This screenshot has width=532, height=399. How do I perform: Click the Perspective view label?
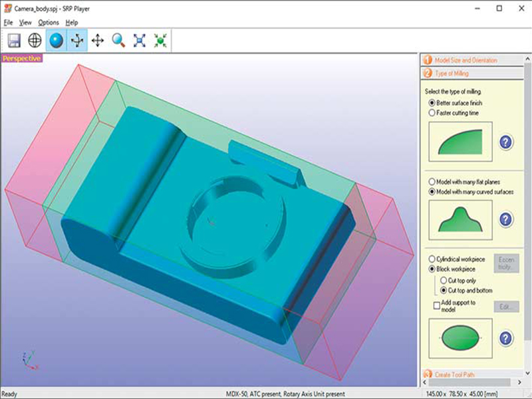pos(22,59)
